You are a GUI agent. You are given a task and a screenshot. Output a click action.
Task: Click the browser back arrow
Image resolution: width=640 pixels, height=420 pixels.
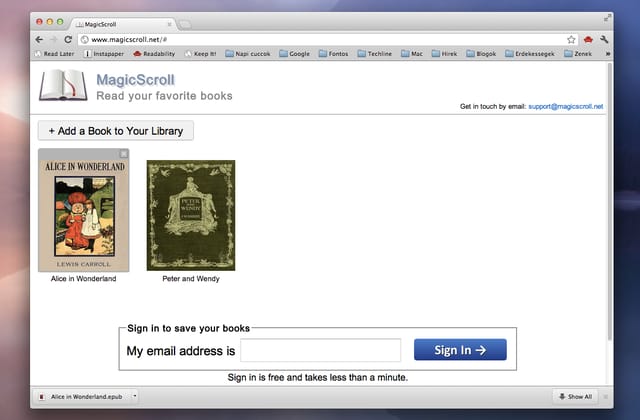pos(39,40)
